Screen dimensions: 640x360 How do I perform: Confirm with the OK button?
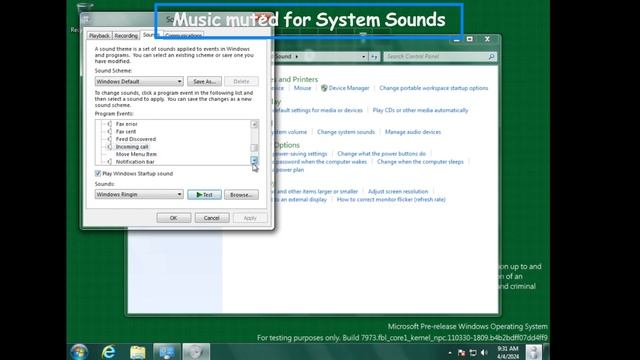[173, 218]
